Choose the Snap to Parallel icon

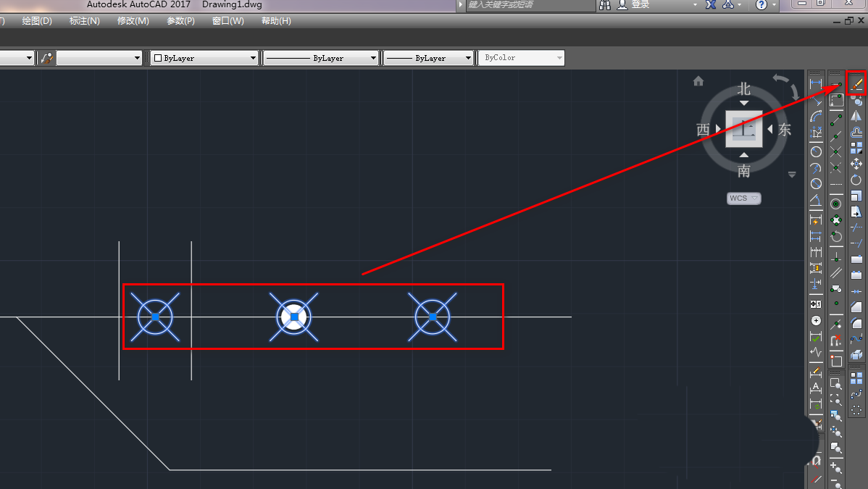(836, 272)
